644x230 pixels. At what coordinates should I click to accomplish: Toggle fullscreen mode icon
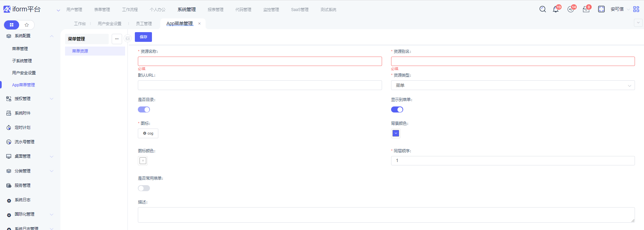coord(601,9)
